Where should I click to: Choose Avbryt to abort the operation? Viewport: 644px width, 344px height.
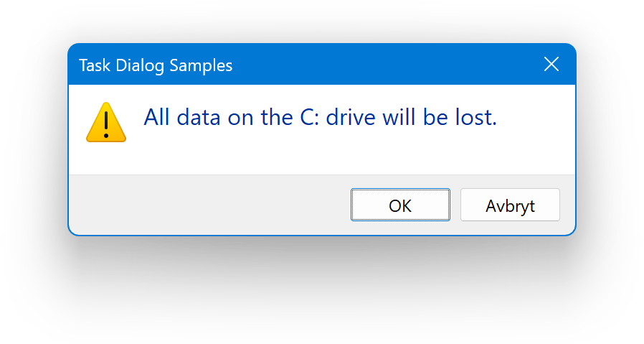point(510,205)
